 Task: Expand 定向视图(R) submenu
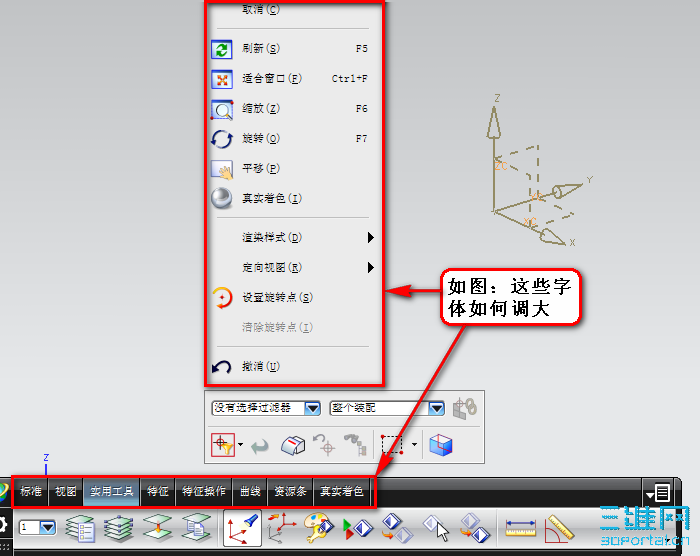370,268
